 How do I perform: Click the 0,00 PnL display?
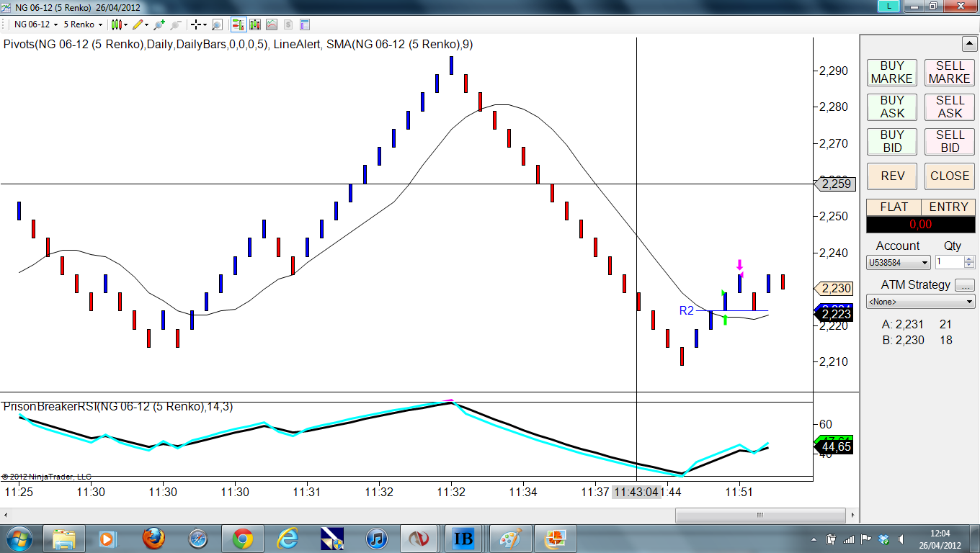tap(921, 224)
